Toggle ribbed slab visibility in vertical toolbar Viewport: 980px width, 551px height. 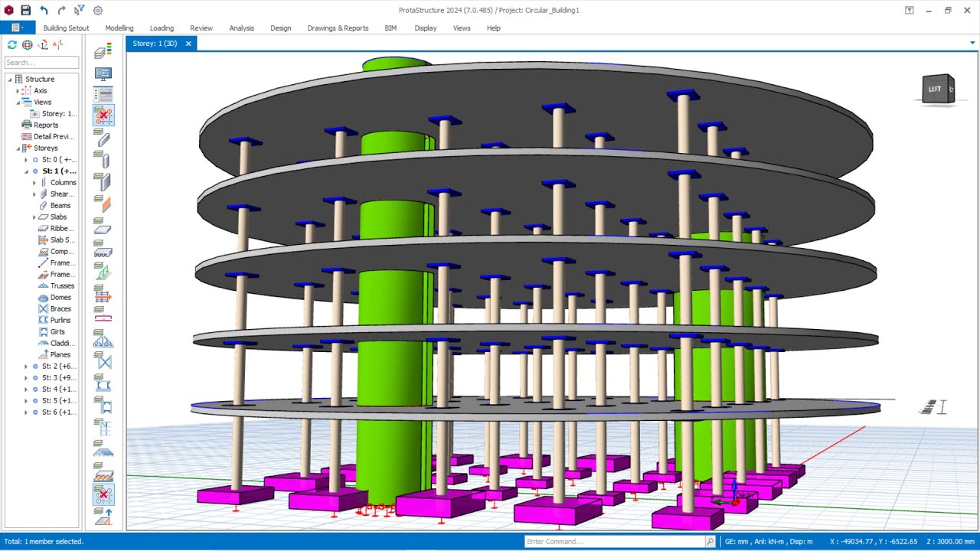(103, 249)
